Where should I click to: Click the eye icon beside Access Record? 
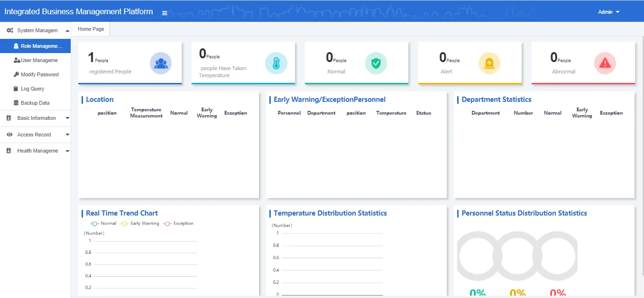9,135
